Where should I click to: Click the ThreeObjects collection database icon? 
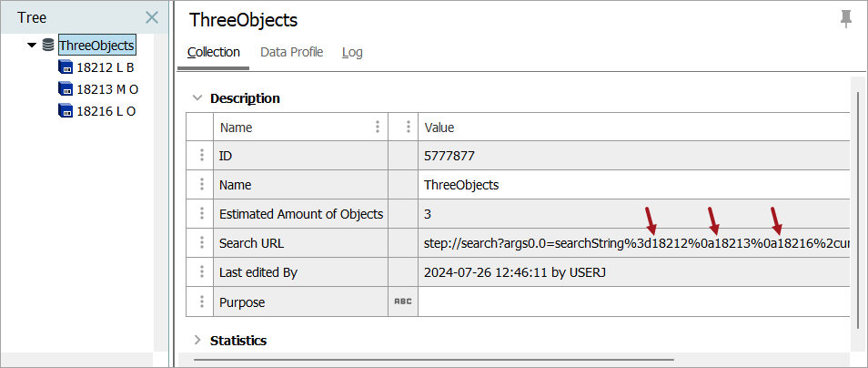coord(48,45)
